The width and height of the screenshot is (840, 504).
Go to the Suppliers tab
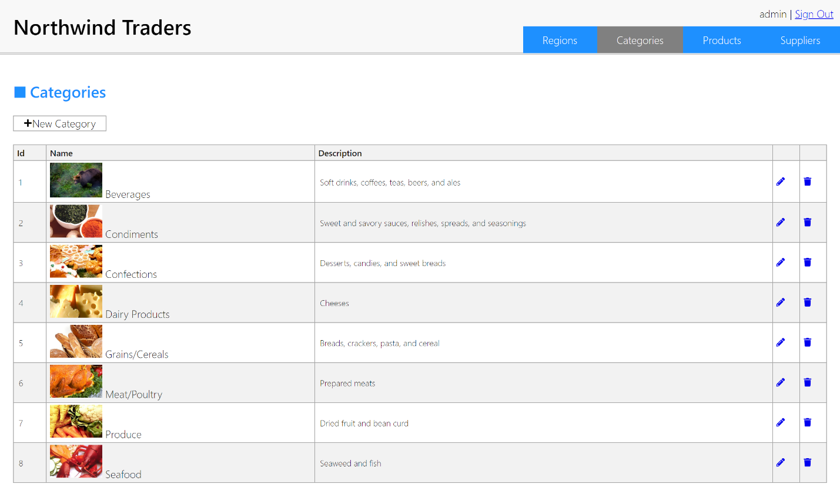800,40
